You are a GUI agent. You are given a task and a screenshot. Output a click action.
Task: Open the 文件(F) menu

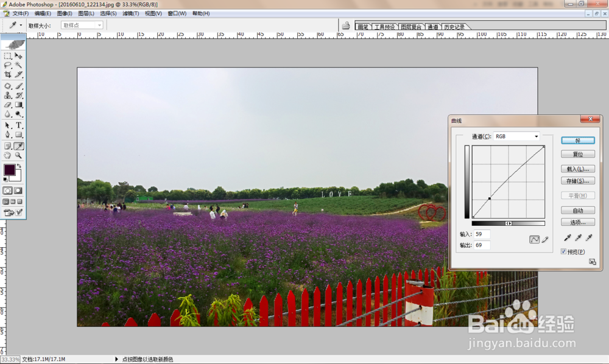coord(21,13)
